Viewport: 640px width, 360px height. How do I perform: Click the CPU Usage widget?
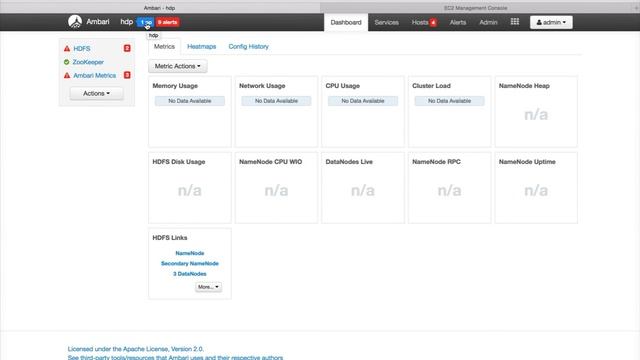coord(363,112)
